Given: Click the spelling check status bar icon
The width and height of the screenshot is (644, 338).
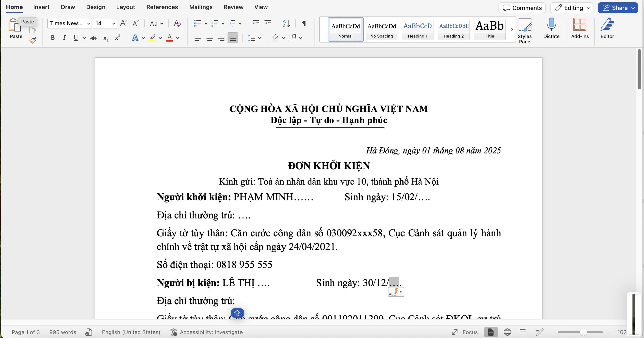Looking at the screenshot, I should point(89,332).
